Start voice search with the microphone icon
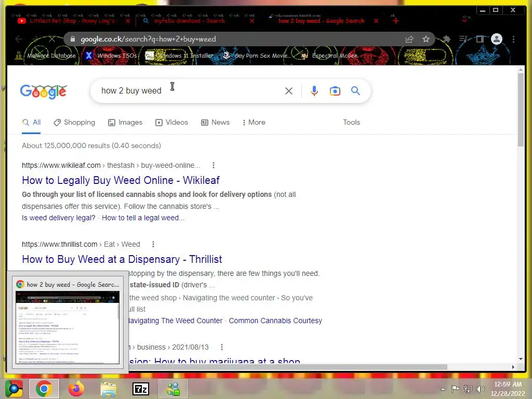The height and width of the screenshot is (399, 532). [x=314, y=91]
